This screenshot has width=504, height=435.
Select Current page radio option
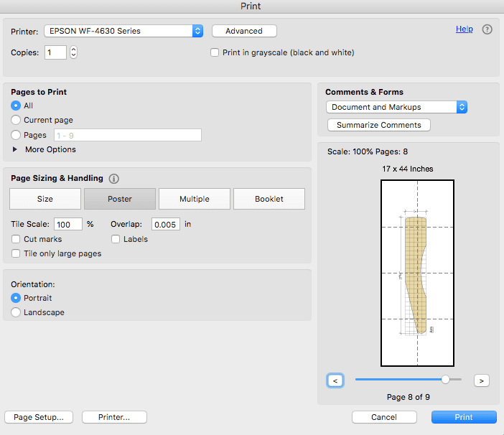pos(17,120)
